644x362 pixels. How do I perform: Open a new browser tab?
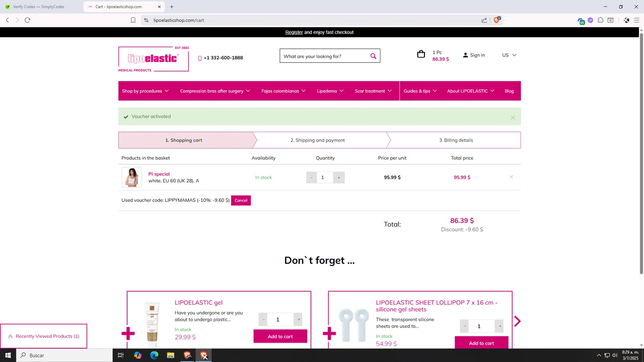pos(172,7)
